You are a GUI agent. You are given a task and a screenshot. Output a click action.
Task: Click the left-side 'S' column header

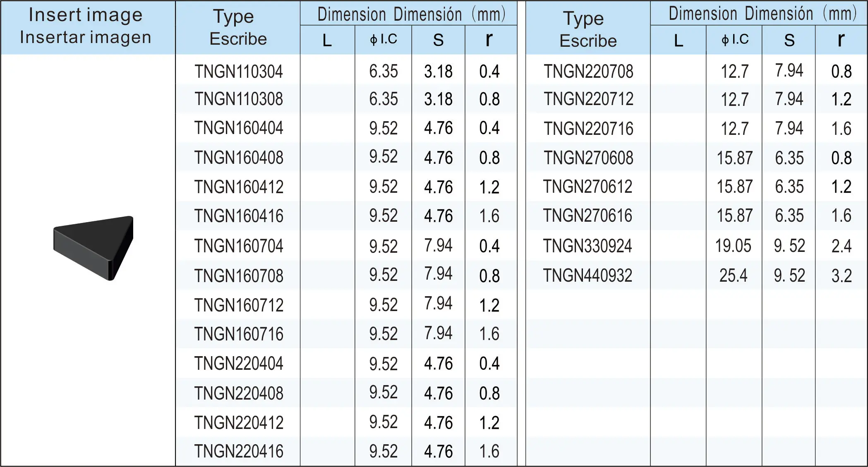pos(438,40)
